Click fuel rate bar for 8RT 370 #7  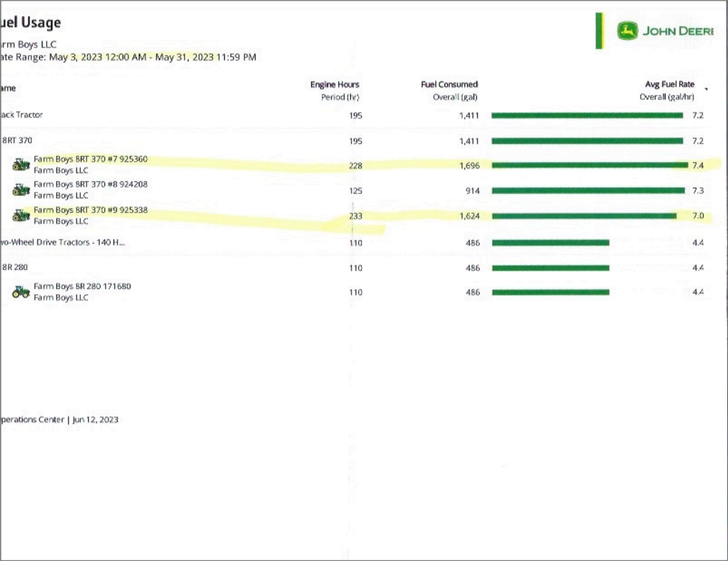[590, 165]
